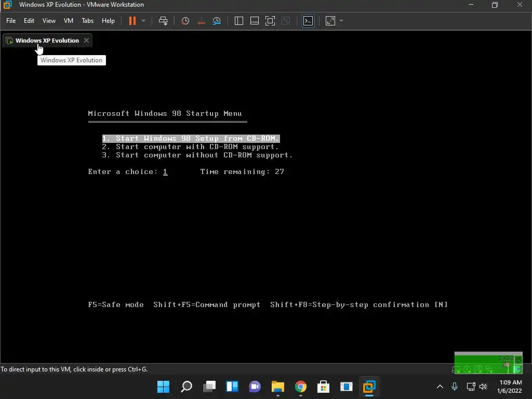532x399 pixels.
Task: Click the F5=Safe mode hint
Action: (116, 304)
